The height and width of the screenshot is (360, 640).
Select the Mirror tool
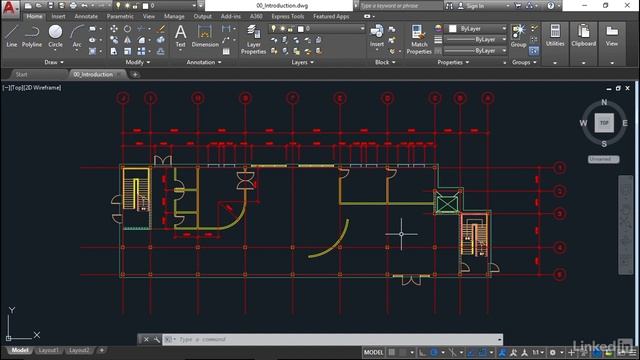[x=128, y=40]
